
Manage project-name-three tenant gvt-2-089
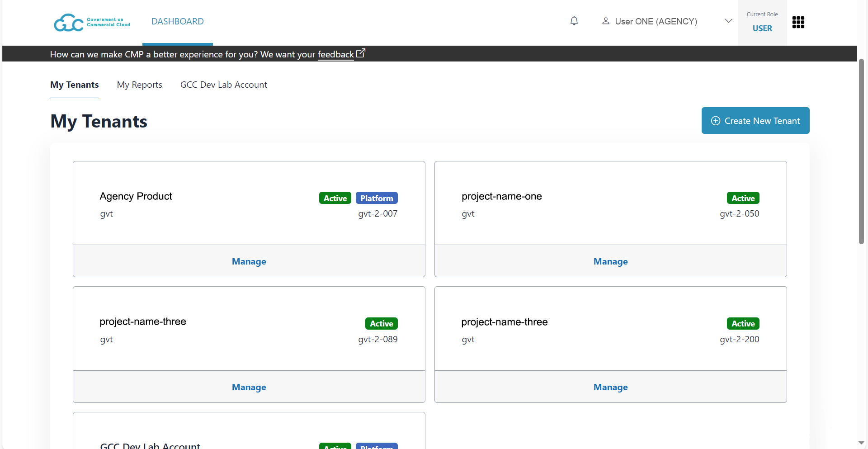pyautogui.click(x=249, y=387)
